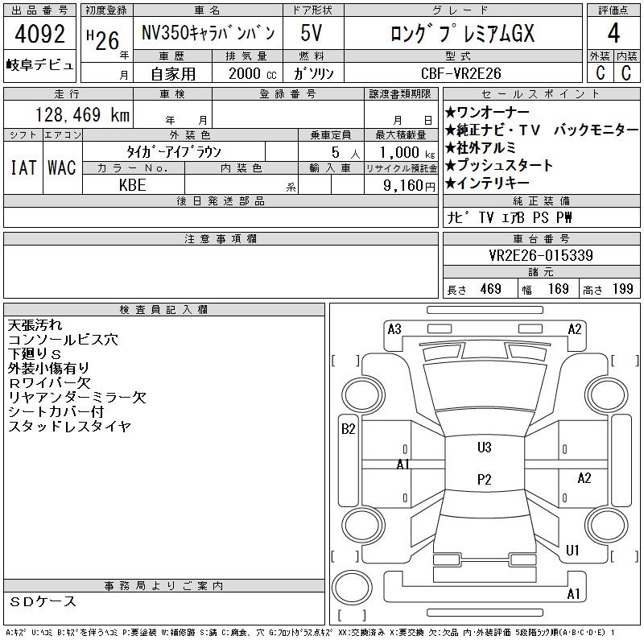Click the star before ワンオーナー

(x=451, y=111)
